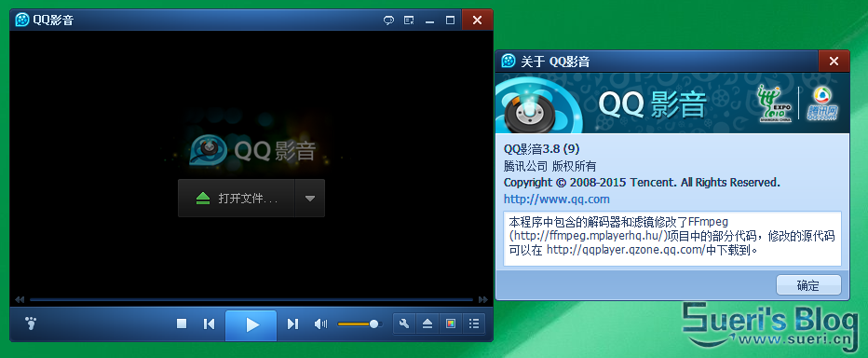Viewport: 868px width, 358px height.
Task: Click the eject open-file icon in toolbar
Action: point(427,324)
